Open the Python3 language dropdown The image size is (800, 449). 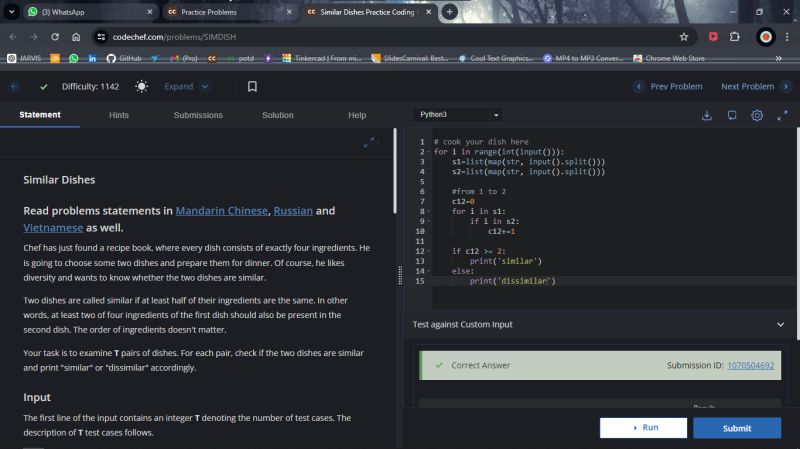[x=458, y=115]
